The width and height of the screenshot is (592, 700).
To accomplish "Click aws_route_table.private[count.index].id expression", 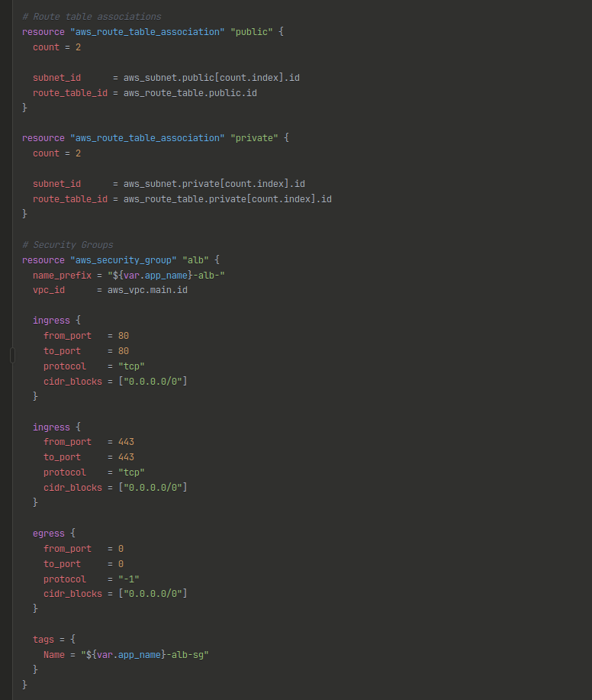I will pyautogui.click(x=227, y=199).
